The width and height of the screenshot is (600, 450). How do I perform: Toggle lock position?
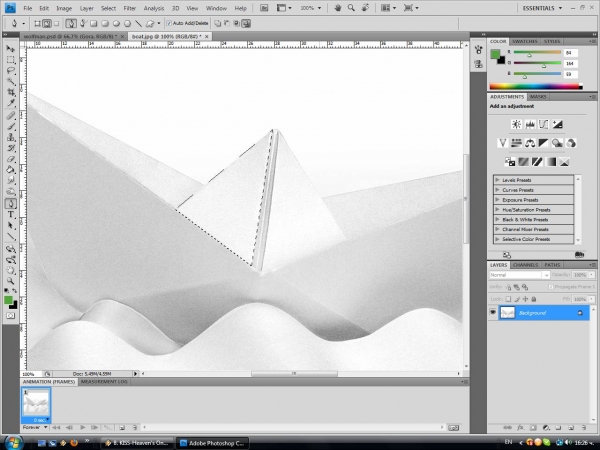(525, 299)
